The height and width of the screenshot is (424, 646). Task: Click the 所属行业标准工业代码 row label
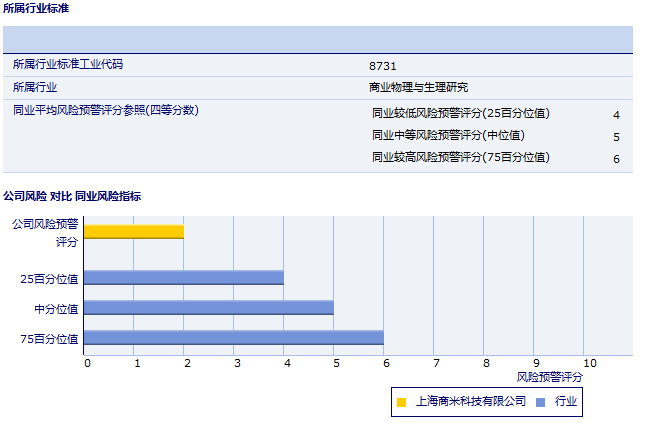tap(75, 65)
